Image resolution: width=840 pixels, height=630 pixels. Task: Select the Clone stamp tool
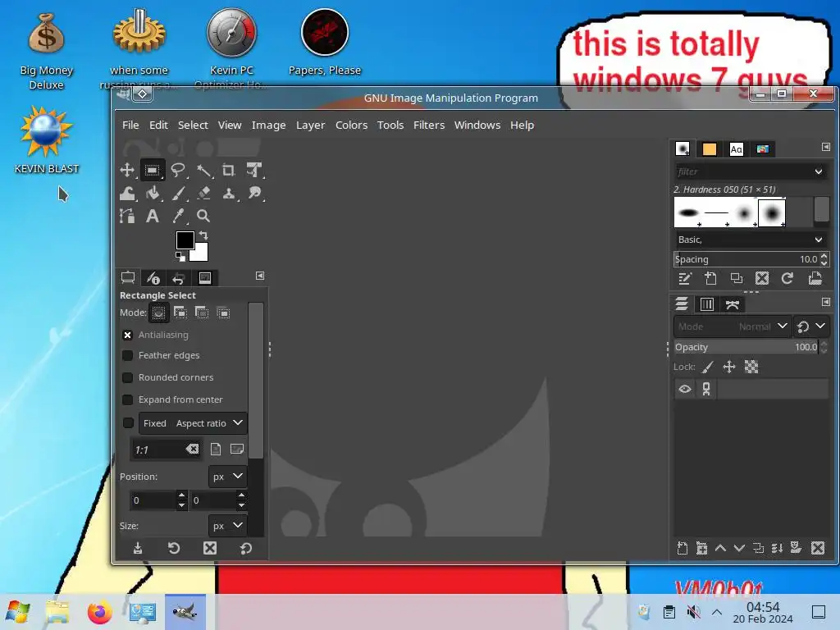coord(229,194)
